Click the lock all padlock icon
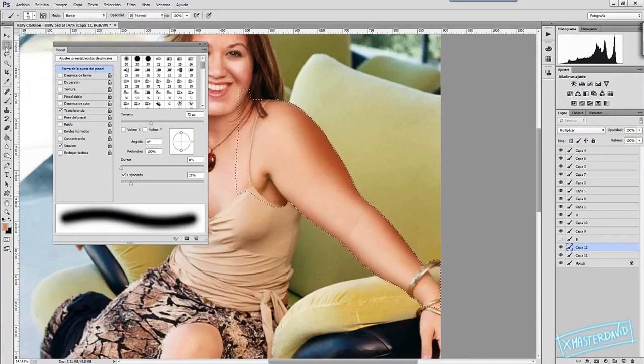The width and height of the screenshot is (644, 364). click(593, 141)
